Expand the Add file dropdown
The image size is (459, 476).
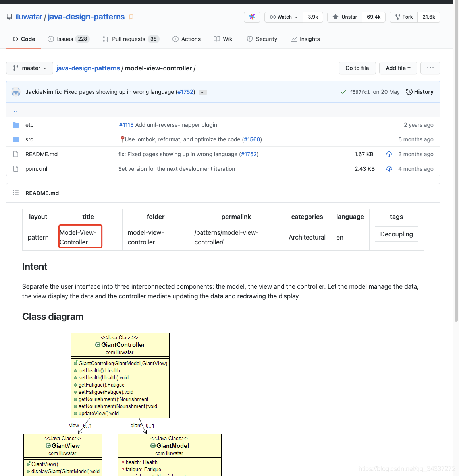coord(398,68)
